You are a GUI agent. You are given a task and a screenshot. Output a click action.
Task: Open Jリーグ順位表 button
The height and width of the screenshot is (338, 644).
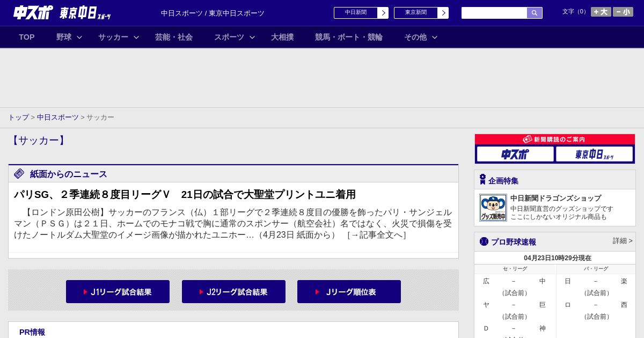click(x=349, y=291)
